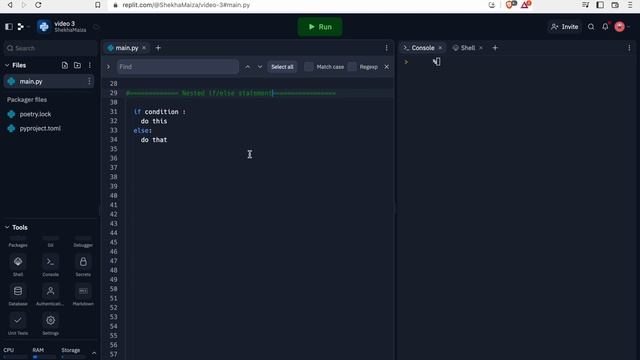Expand the replace field chevron

click(109, 67)
